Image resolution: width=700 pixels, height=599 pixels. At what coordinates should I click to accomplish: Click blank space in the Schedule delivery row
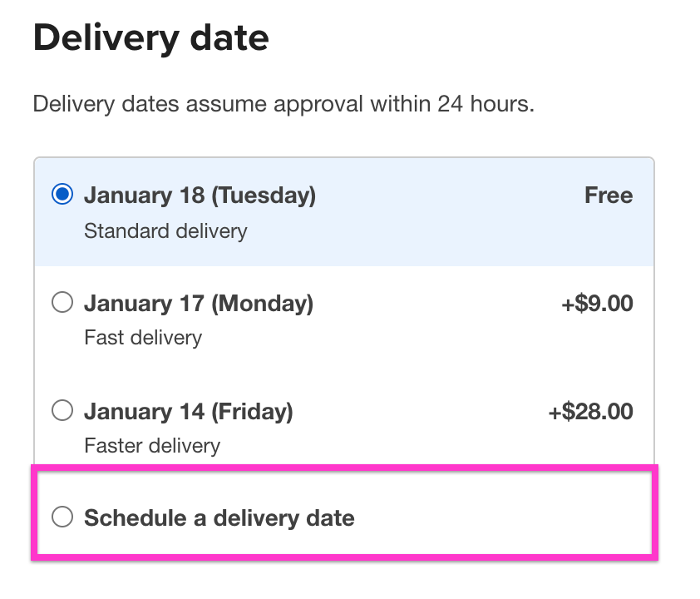(x=499, y=518)
